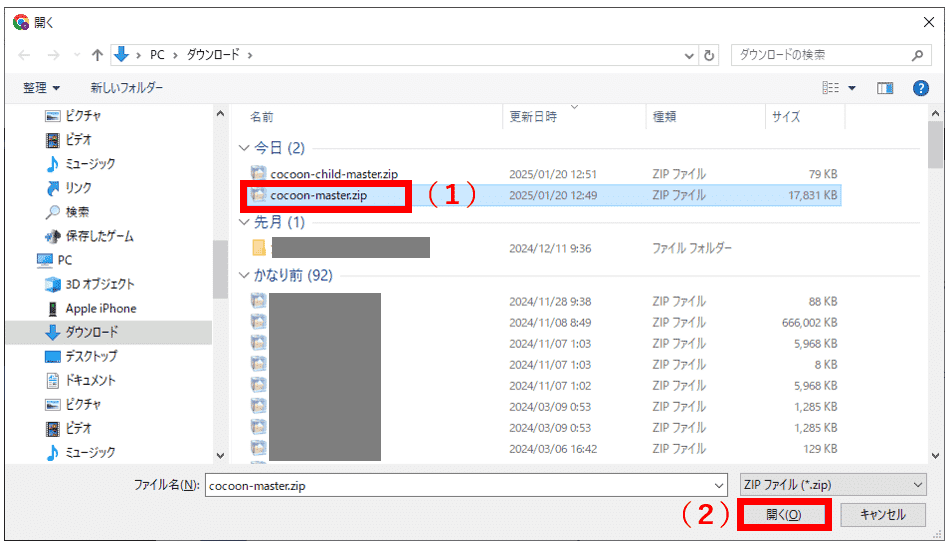
Task: Go up one folder level
Action: tap(97, 55)
